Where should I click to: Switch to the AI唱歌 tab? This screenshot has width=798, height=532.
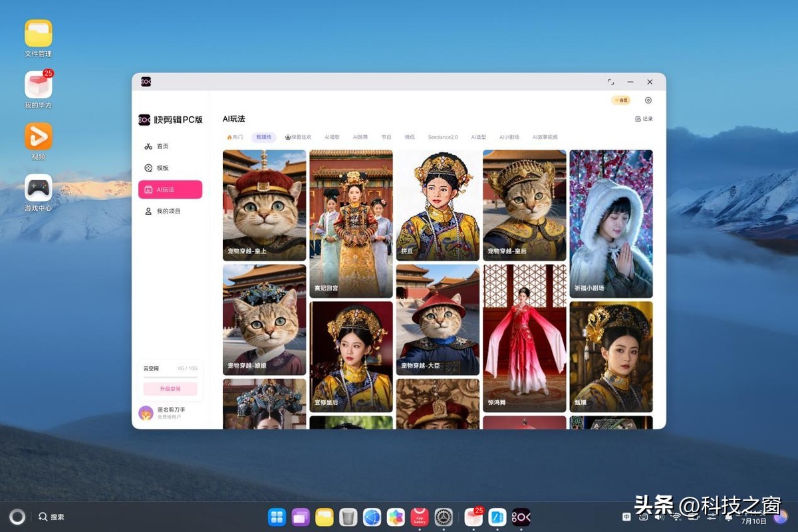click(x=332, y=137)
